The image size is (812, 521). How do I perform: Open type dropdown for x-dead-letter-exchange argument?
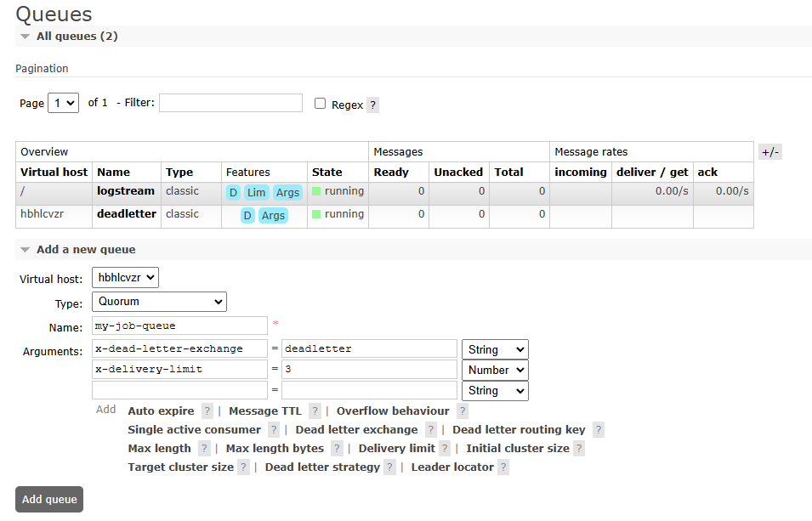pyautogui.click(x=495, y=349)
